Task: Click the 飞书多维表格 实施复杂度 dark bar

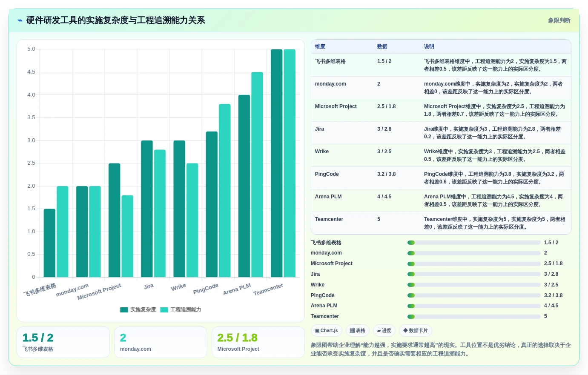Action: tap(49, 243)
